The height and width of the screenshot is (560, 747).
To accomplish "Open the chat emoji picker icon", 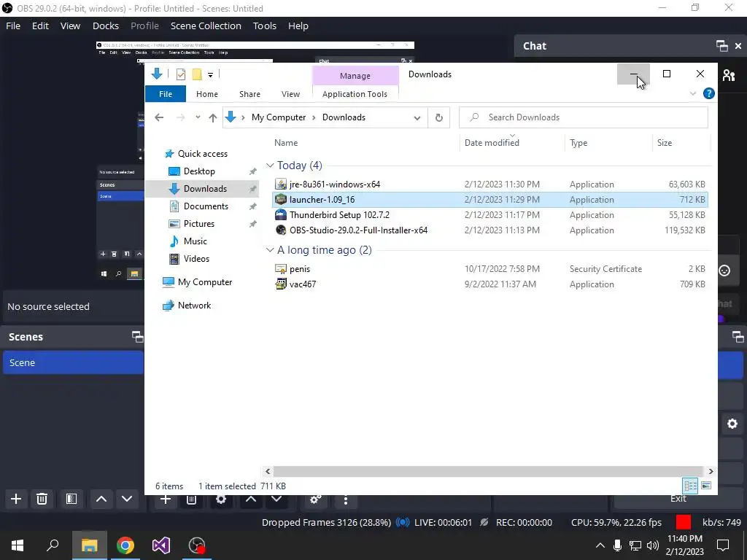I will tap(724, 271).
